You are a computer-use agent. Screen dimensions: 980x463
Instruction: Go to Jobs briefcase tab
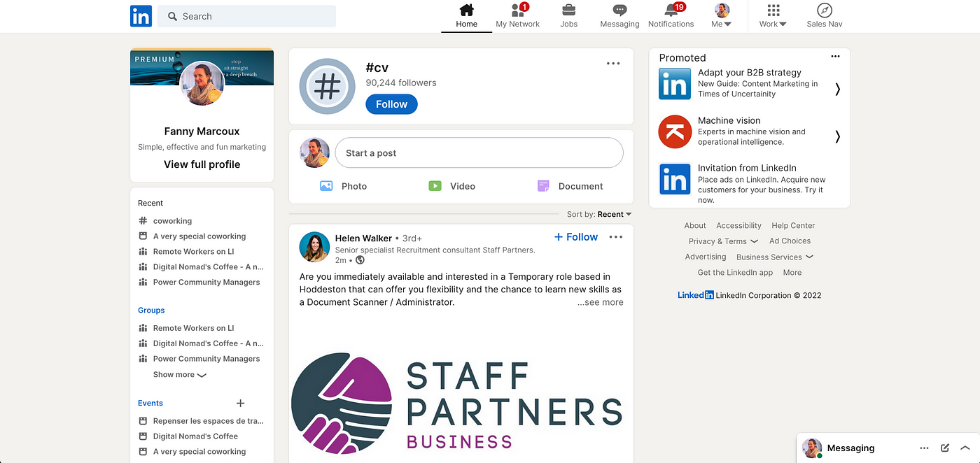click(569, 16)
